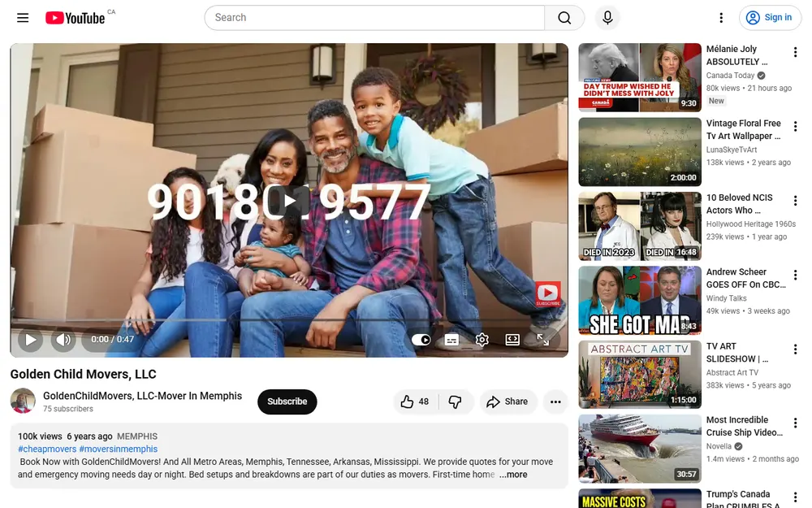812x508 pixels.
Task: Open settings three-dot menu in header
Action: click(721, 18)
